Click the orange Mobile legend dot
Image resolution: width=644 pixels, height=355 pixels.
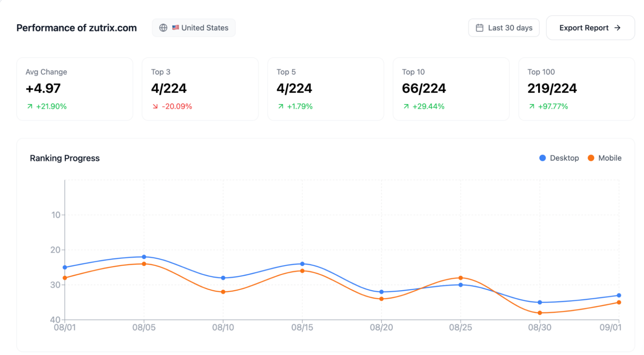[x=591, y=158]
